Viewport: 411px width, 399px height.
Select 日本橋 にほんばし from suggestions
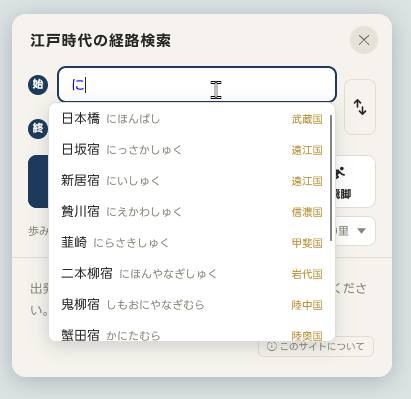point(192,119)
